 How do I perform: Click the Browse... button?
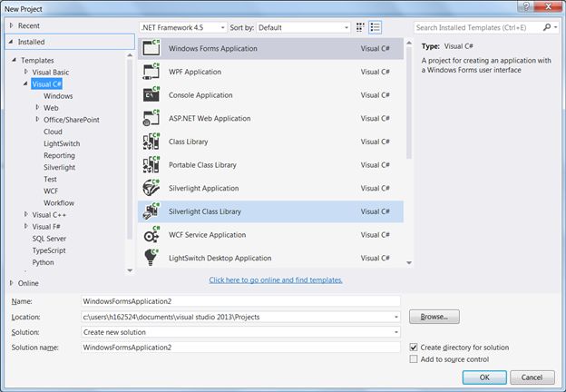click(x=434, y=317)
